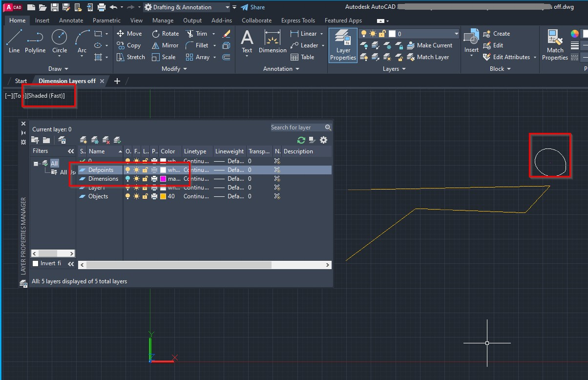Click the Offset tool in Modify panel

coord(226,57)
